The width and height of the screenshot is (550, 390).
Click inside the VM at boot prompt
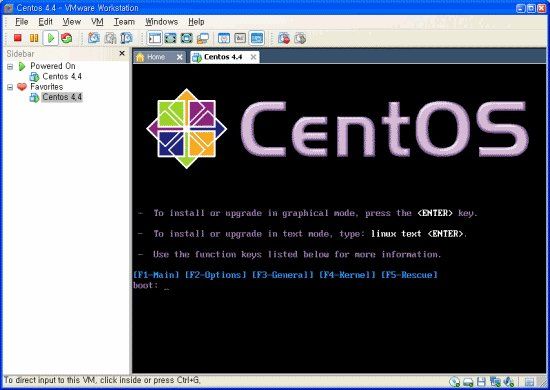click(x=167, y=285)
